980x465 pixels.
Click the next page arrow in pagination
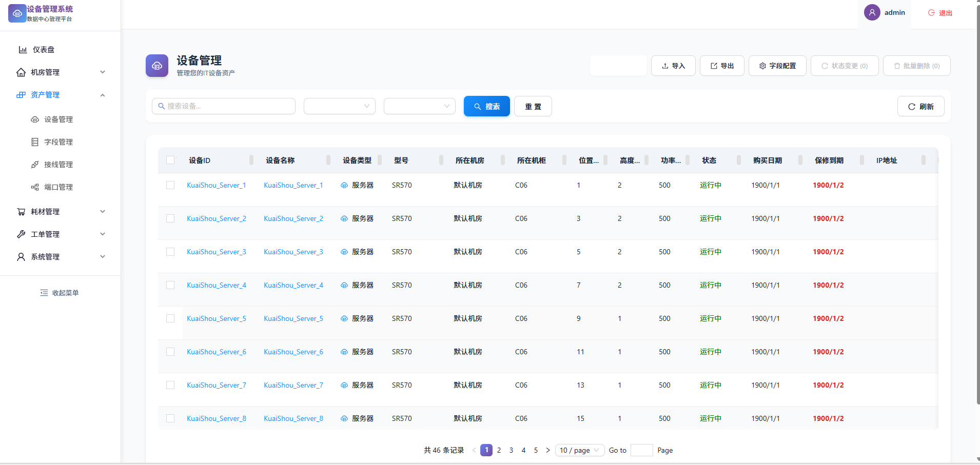(548, 450)
